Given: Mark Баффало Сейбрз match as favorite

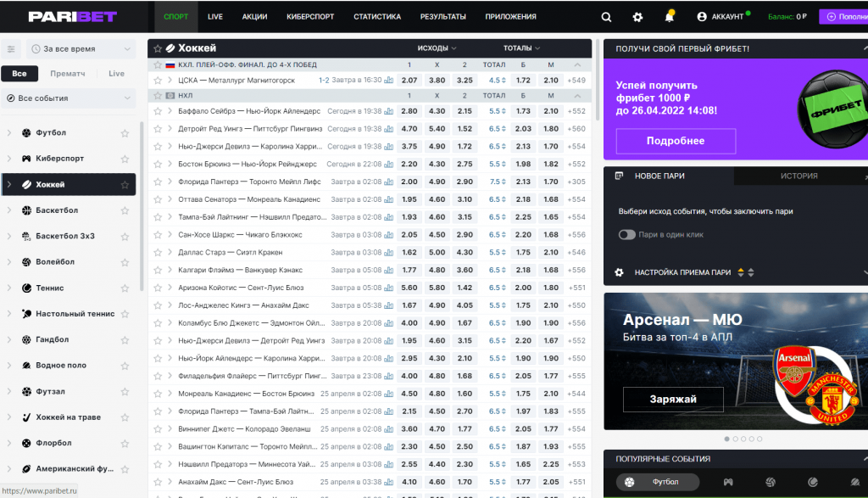Looking at the screenshot, I should pos(158,111).
